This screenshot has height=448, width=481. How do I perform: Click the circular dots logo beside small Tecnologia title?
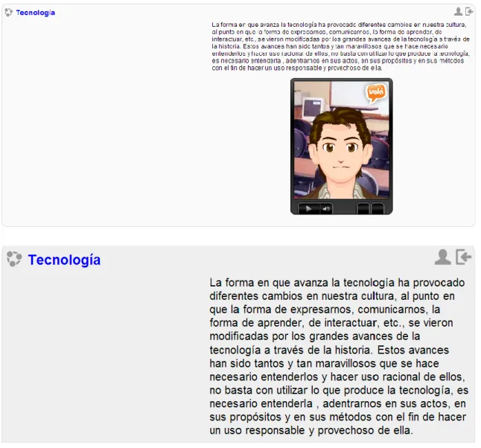[x=9, y=13]
